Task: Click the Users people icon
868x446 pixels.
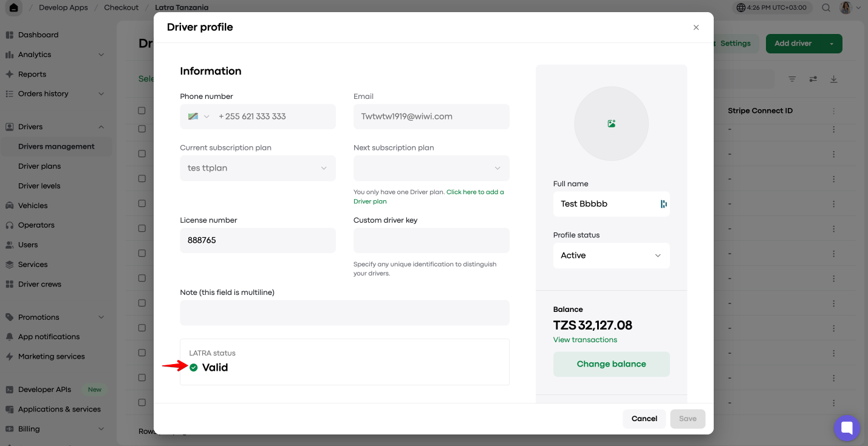Action: point(9,245)
